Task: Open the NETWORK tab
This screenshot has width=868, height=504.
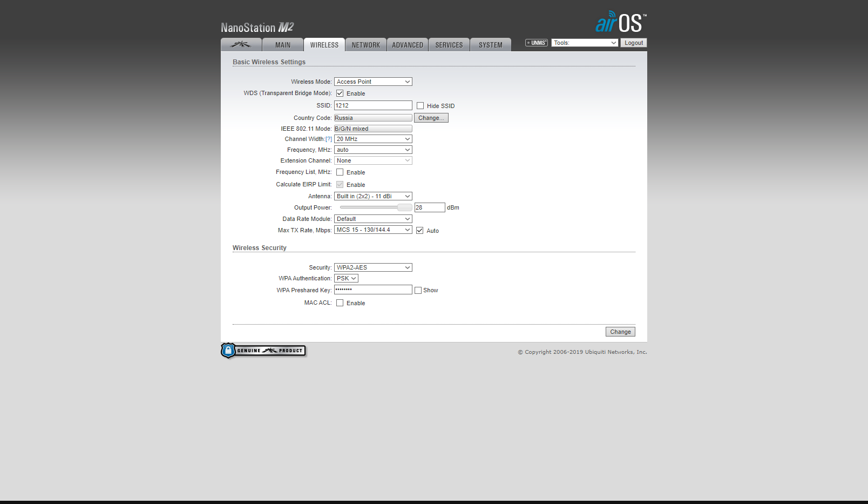Action: tap(366, 45)
